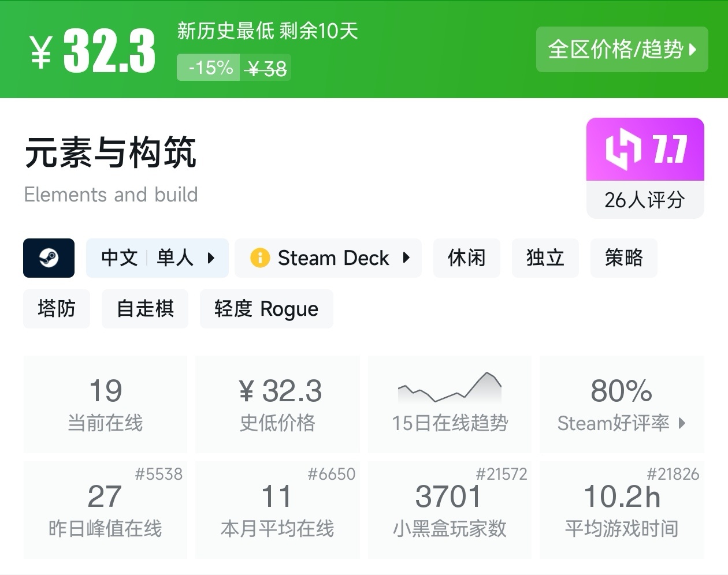Open 全区价格/趋势 regional prices
Image resolution: width=728 pixels, height=575 pixels.
[622, 50]
